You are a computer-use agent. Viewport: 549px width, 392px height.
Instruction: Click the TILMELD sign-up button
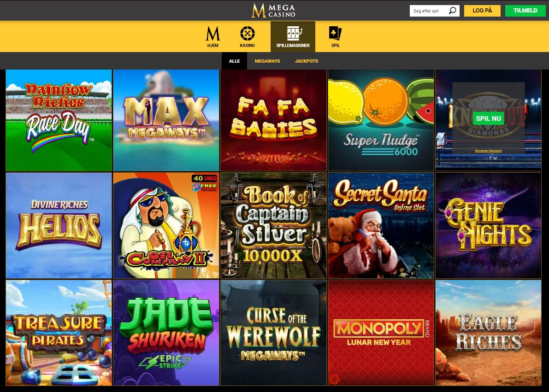(525, 11)
